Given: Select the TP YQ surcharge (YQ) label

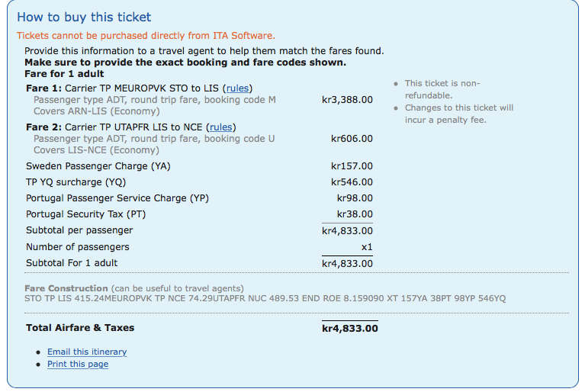Looking at the screenshot, I should pyautogui.click(x=76, y=182).
